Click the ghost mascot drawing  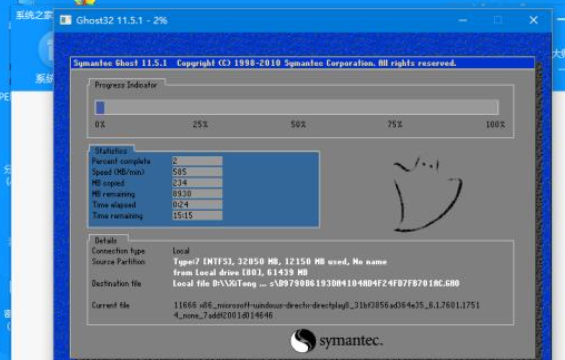(x=427, y=195)
